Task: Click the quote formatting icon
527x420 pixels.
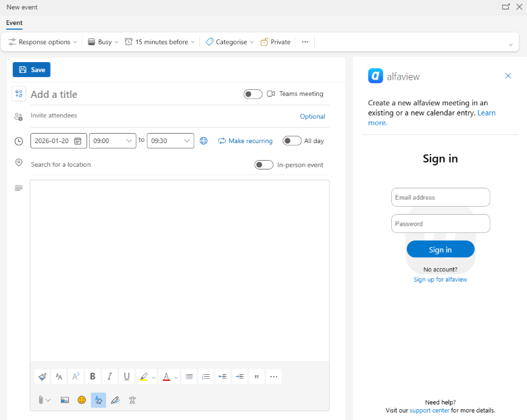Action: 256,377
